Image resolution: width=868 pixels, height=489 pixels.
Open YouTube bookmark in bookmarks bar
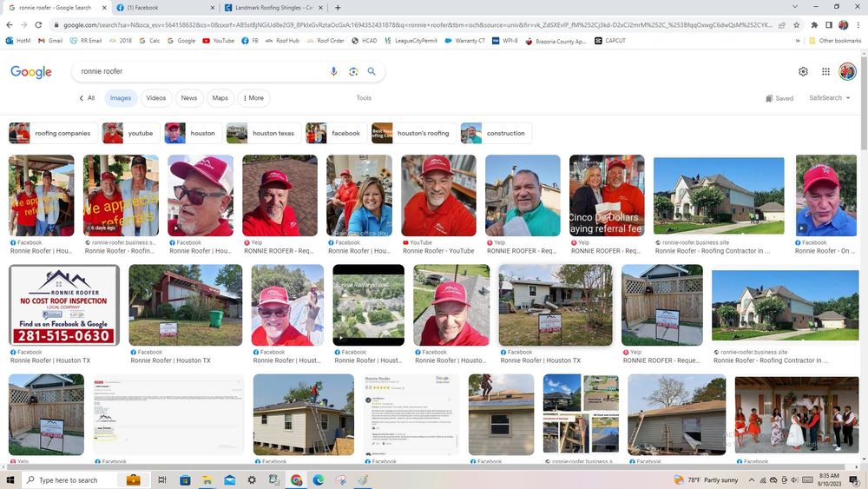219,41
